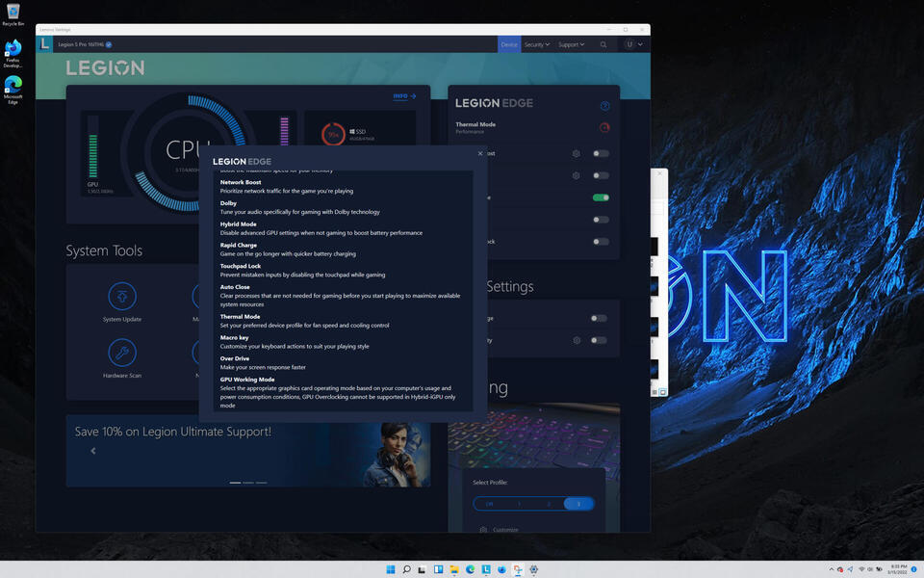Screen dimensions: 924x578
Task: Open the info link on hardware panel
Action: tap(404, 96)
